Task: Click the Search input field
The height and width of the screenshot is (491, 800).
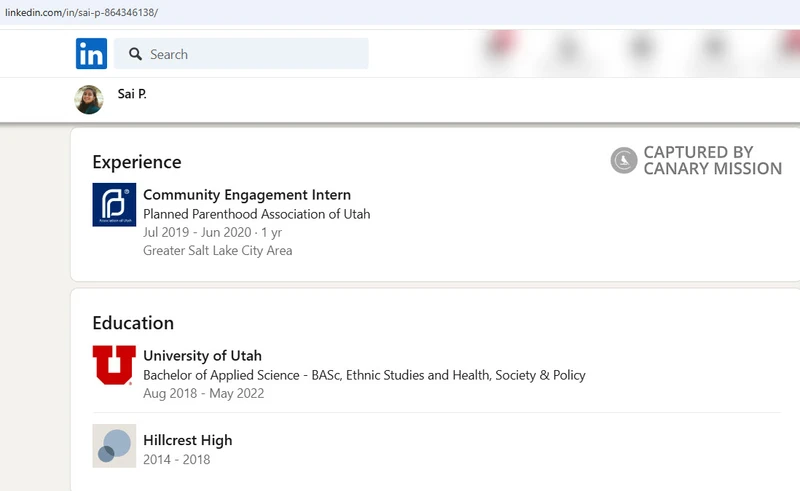Action: click(241, 54)
